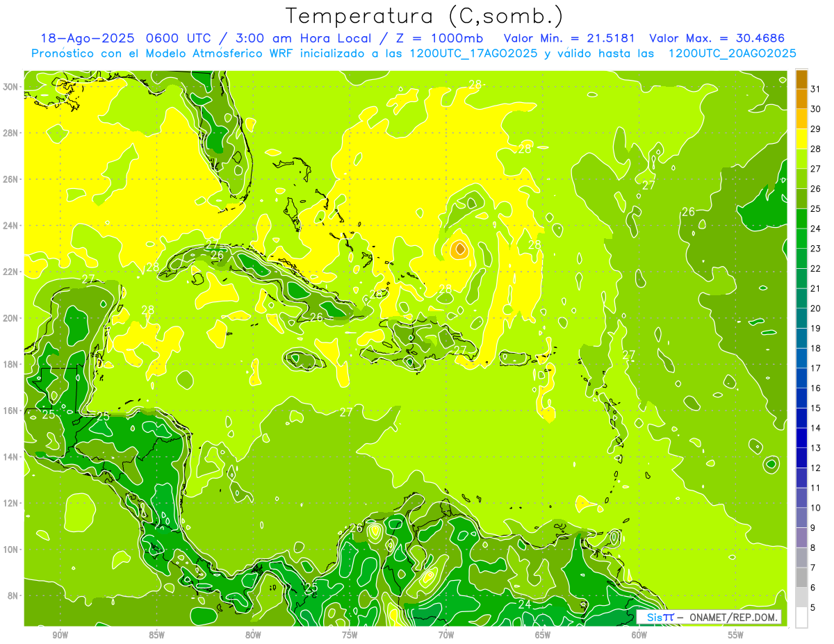834x644 pixels.
Task: Click the "24N" latitude label
Action: [11, 225]
